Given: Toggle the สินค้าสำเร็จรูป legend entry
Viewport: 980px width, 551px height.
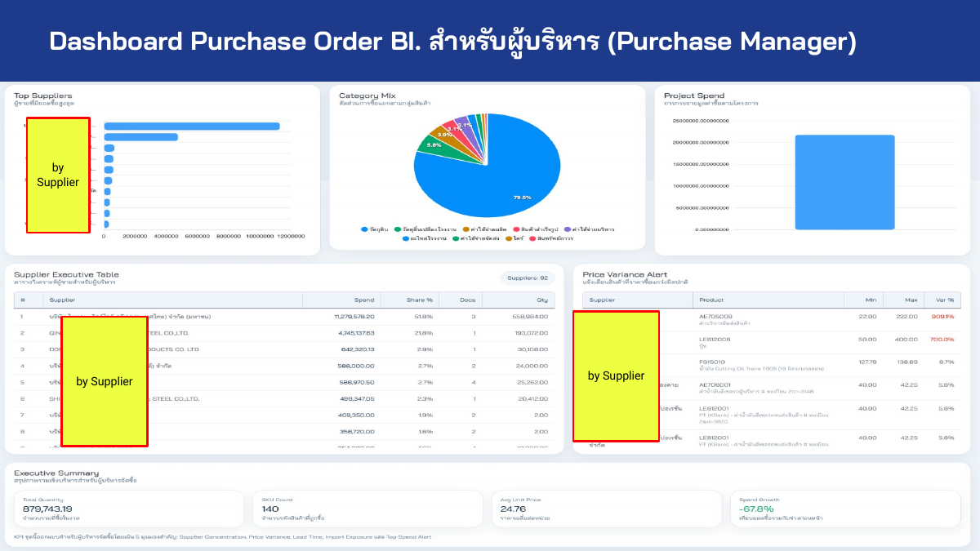Looking at the screenshot, I should pos(534,229).
